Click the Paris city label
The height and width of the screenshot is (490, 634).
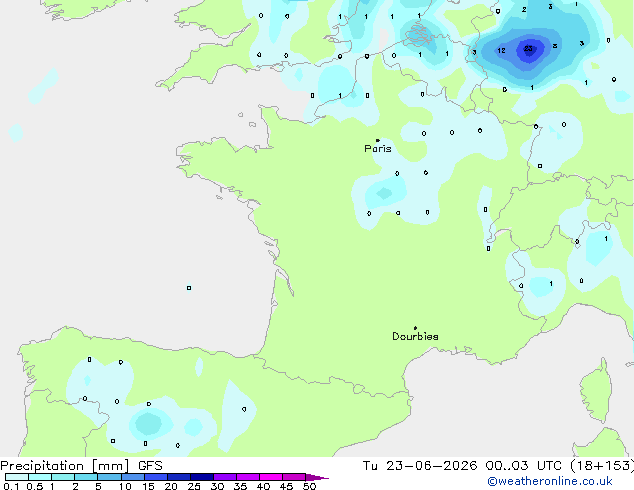point(378,149)
